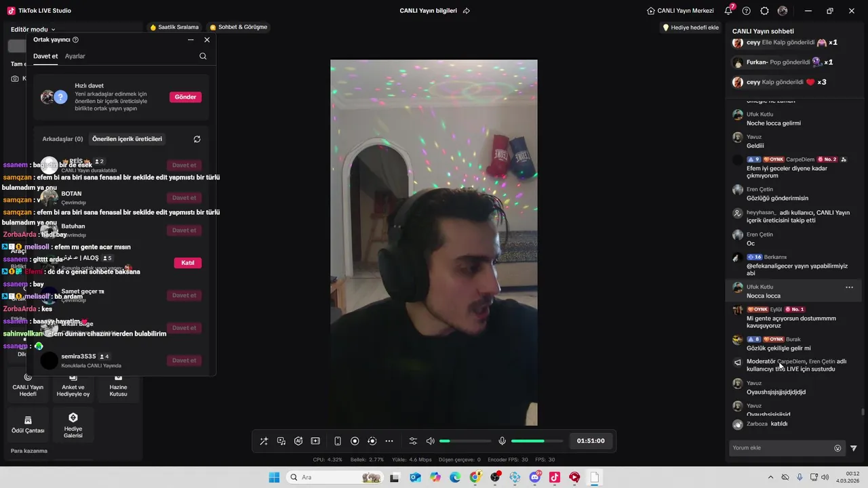Image resolution: width=868 pixels, height=488 pixels.
Task: Click the live camera preview
Action: (x=434, y=243)
